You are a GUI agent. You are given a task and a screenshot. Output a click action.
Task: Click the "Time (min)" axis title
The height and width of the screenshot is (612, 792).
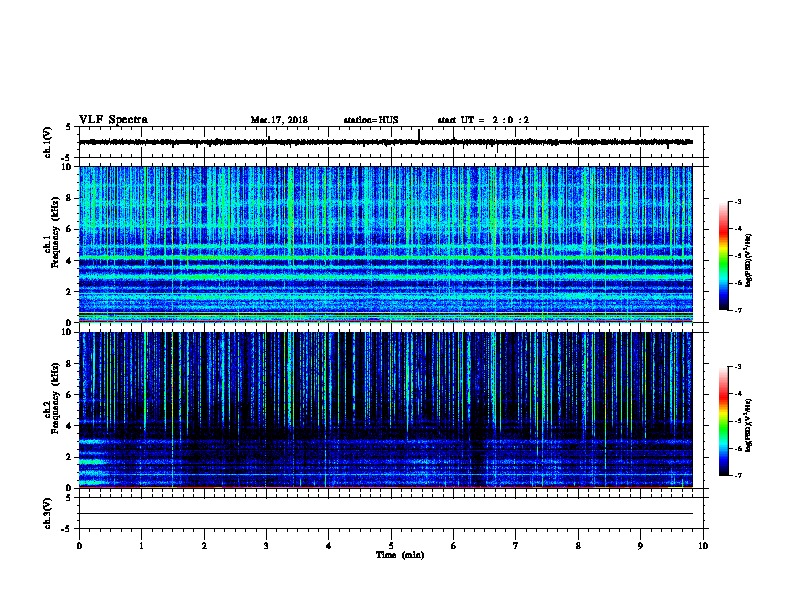point(400,555)
